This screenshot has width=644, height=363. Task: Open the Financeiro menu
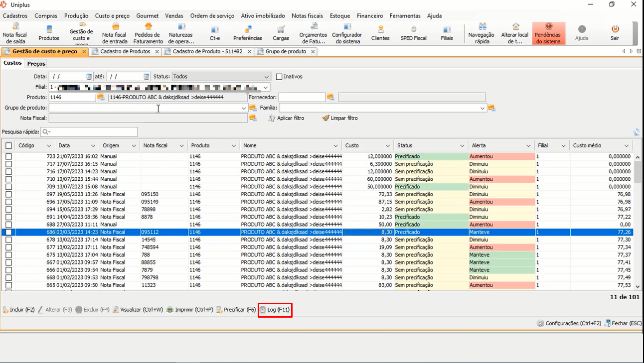(x=370, y=16)
